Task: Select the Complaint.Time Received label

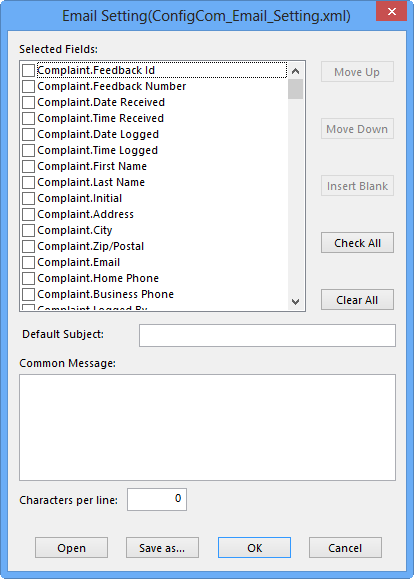Action: [100, 118]
